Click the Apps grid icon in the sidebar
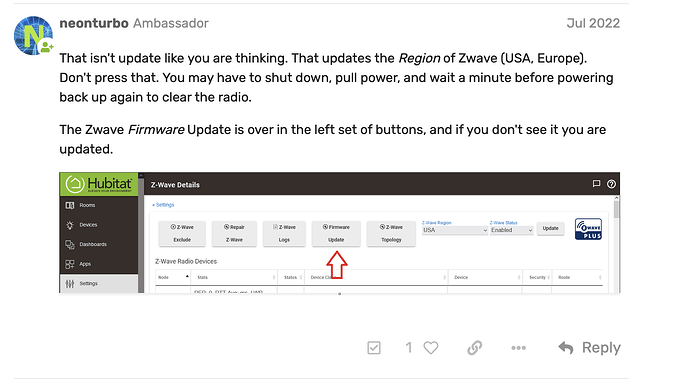 (x=70, y=264)
